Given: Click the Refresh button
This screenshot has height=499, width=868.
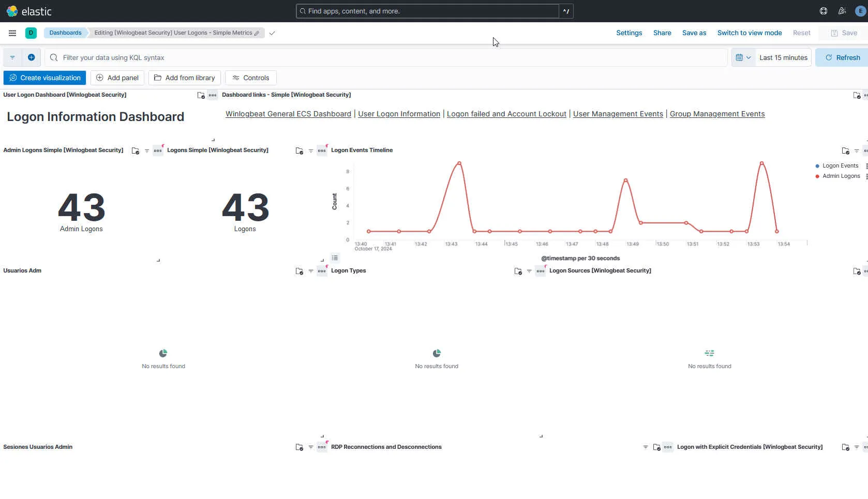Looking at the screenshot, I should (x=842, y=57).
